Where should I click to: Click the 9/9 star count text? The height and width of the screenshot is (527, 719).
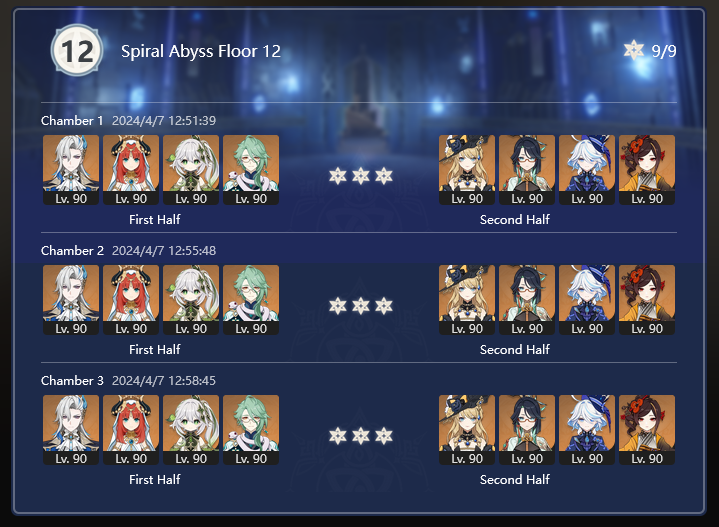(x=664, y=51)
